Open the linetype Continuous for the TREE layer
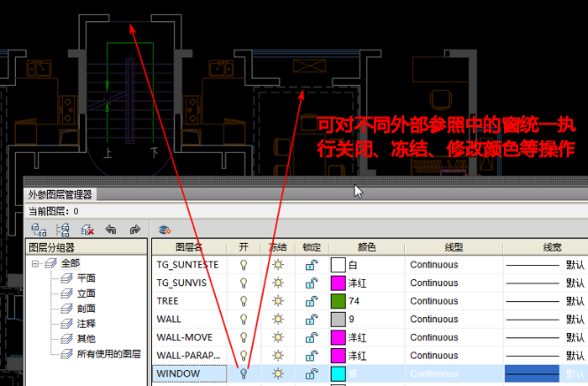This screenshot has width=588, height=386. (x=434, y=301)
